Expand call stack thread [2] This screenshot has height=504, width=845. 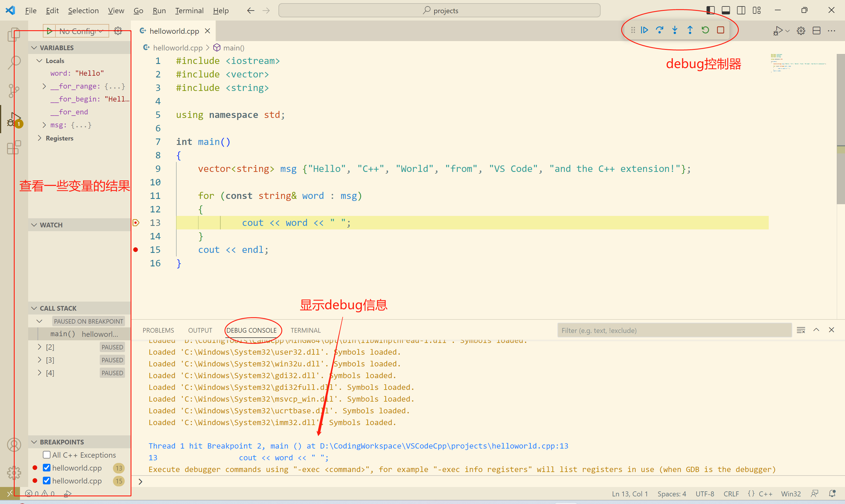tap(40, 347)
